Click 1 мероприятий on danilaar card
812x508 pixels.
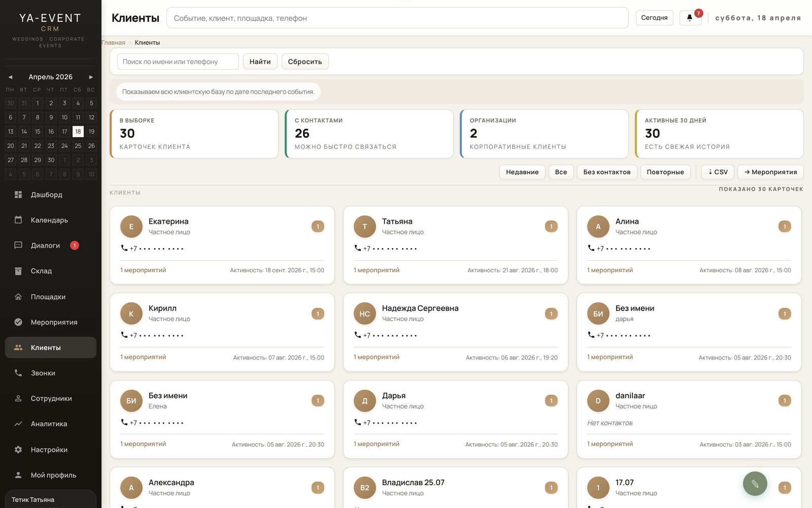click(610, 444)
